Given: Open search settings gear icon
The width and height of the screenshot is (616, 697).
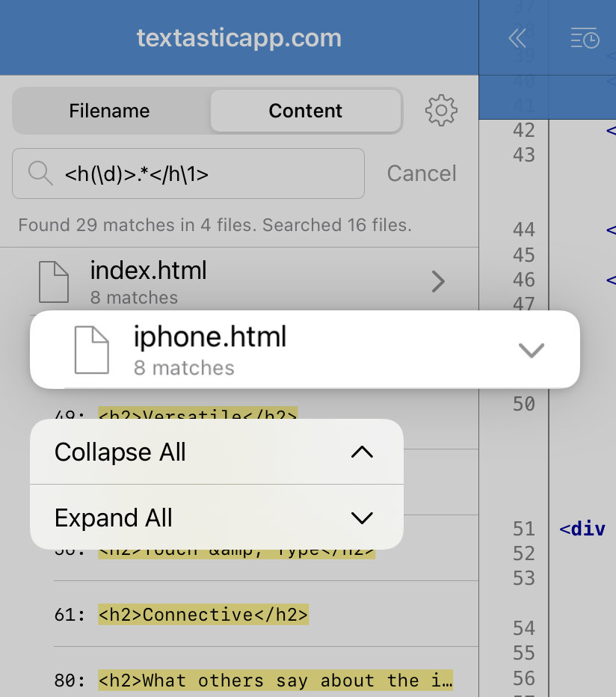Looking at the screenshot, I should [x=441, y=110].
